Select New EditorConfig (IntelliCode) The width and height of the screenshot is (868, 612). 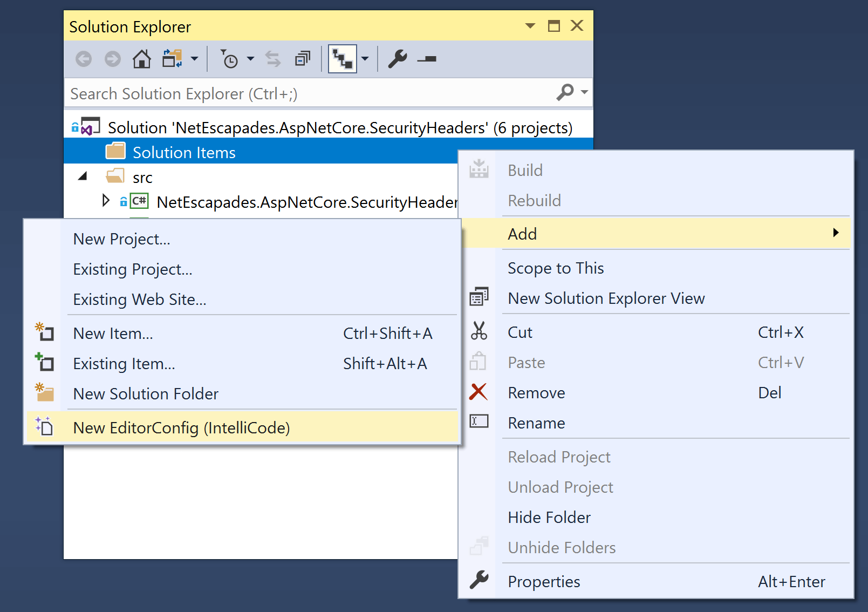coord(242,428)
